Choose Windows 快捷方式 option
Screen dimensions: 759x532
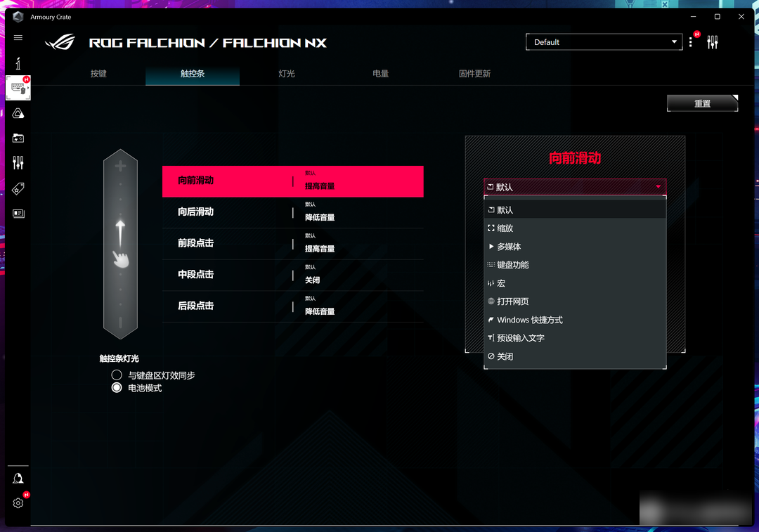(x=575, y=320)
